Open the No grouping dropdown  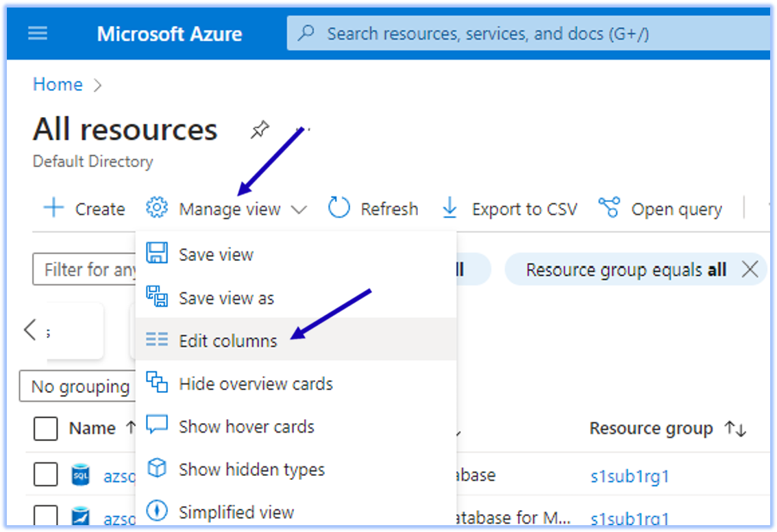pos(79,387)
